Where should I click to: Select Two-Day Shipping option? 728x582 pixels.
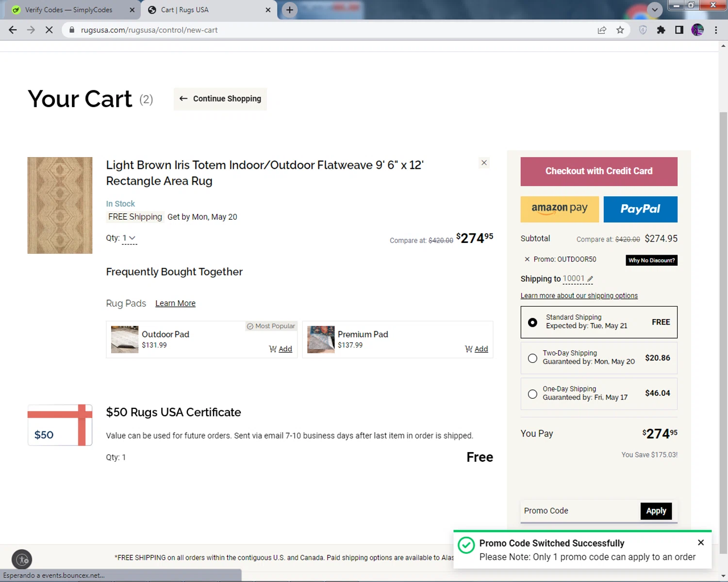pos(599,358)
